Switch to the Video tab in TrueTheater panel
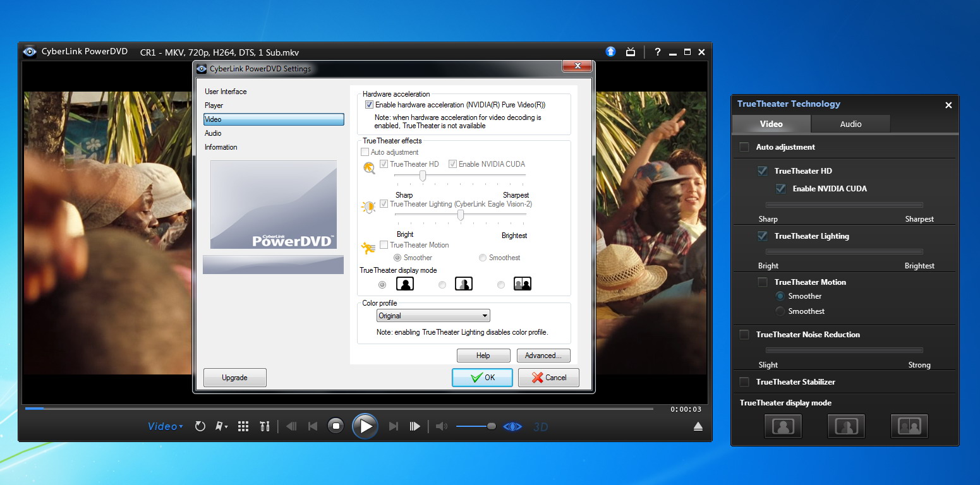The height and width of the screenshot is (485, 980). tap(771, 124)
